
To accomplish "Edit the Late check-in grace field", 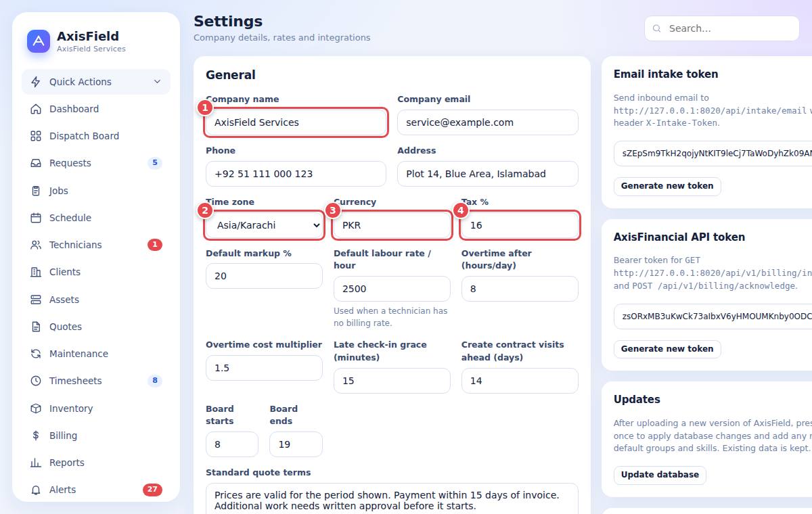I will [392, 381].
